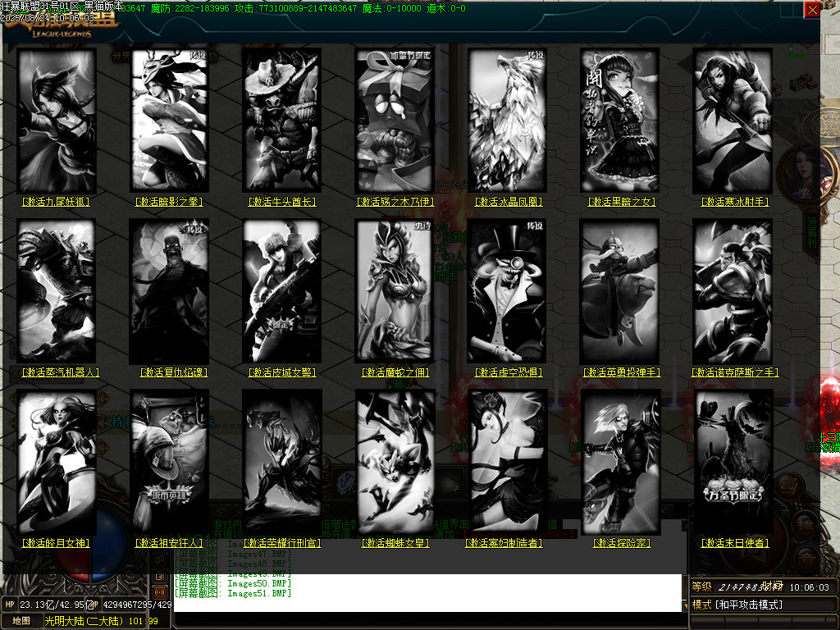
Task: Select the 荣耀行刑官 armored portrait
Action: (x=282, y=462)
